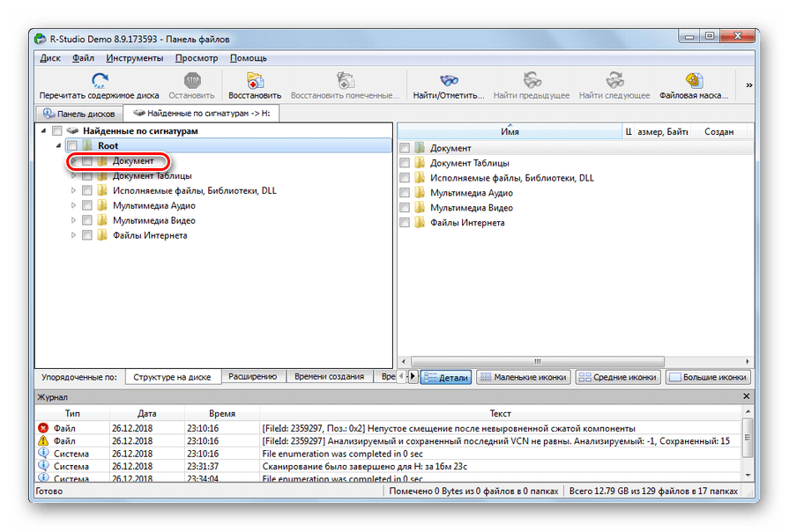789x532 pixels.
Task: Click Найти предыдущее icon
Action: click(x=532, y=80)
